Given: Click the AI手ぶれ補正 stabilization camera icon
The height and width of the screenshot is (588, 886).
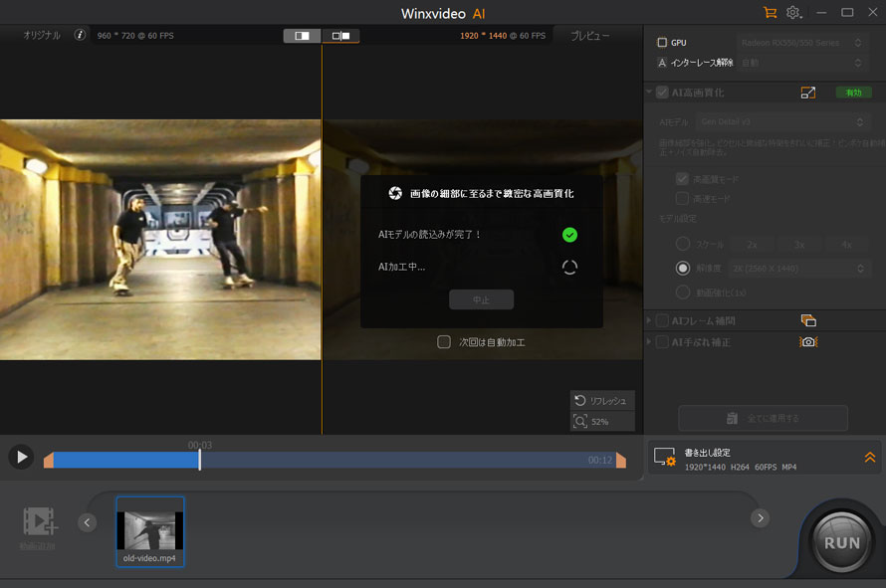Looking at the screenshot, I should tap(808, 342).
